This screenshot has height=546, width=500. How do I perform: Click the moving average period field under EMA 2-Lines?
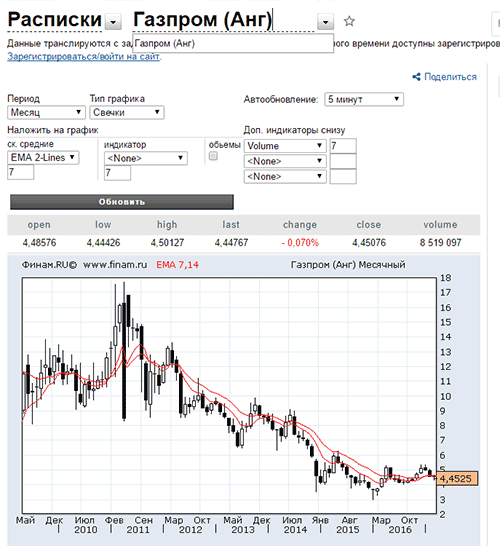tap(21, 172)
